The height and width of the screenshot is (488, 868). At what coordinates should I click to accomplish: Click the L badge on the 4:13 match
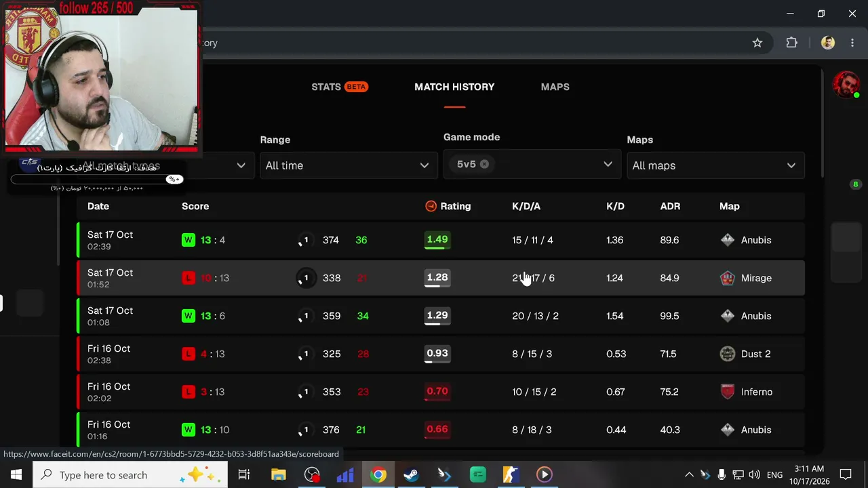tap(189, 354)
